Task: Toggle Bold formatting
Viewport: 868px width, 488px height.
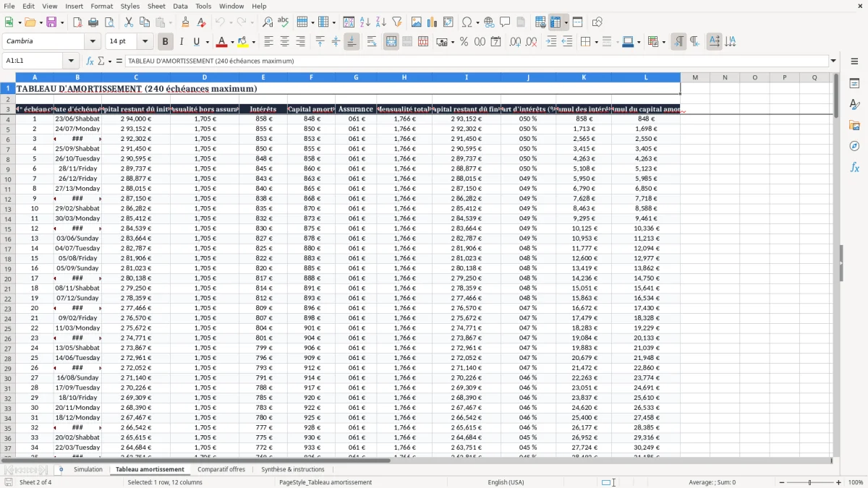Action: point(165,42)
